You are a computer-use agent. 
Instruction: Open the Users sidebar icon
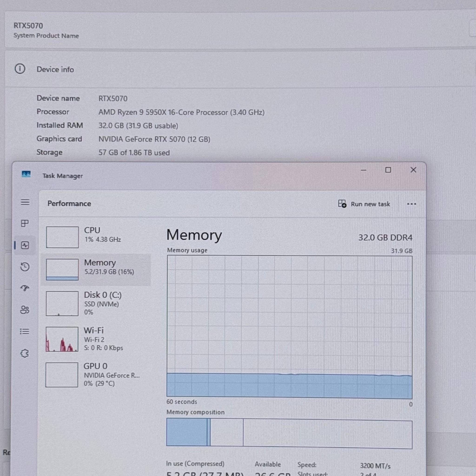click(25, 310)
